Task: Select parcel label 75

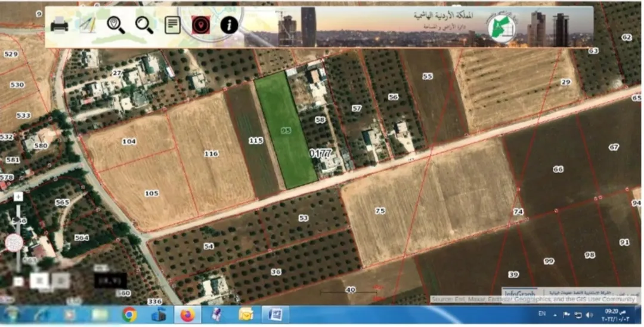Action: [380, 211]
